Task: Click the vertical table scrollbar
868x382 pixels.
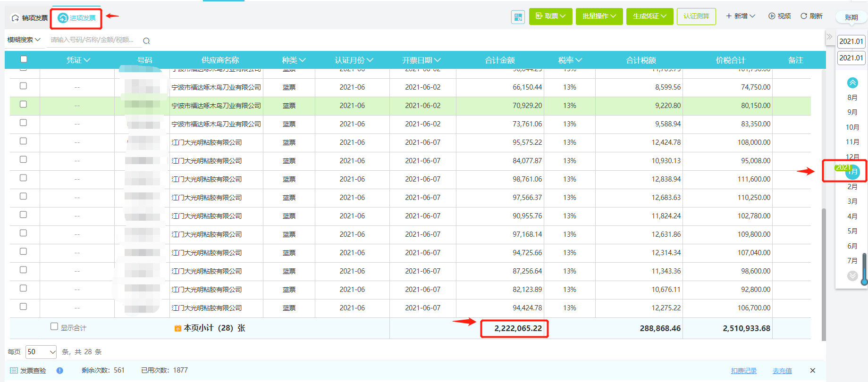Action: tap(824, 274)
